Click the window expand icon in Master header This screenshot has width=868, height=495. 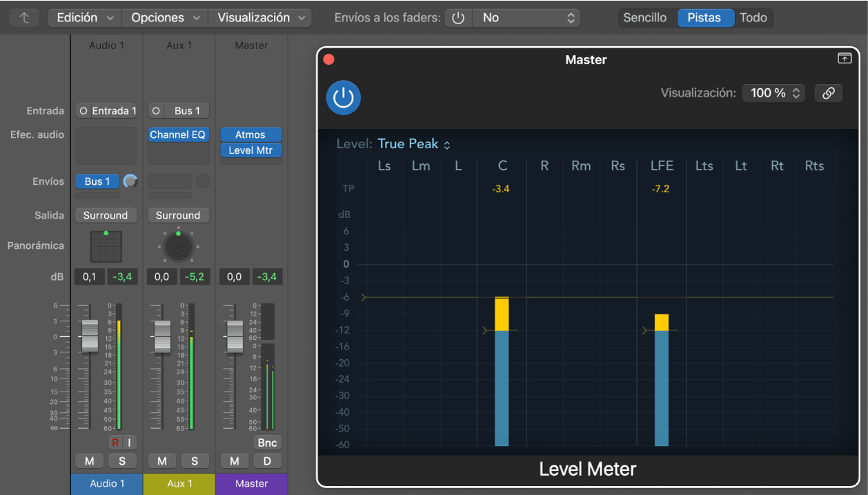tap(845, 59)
